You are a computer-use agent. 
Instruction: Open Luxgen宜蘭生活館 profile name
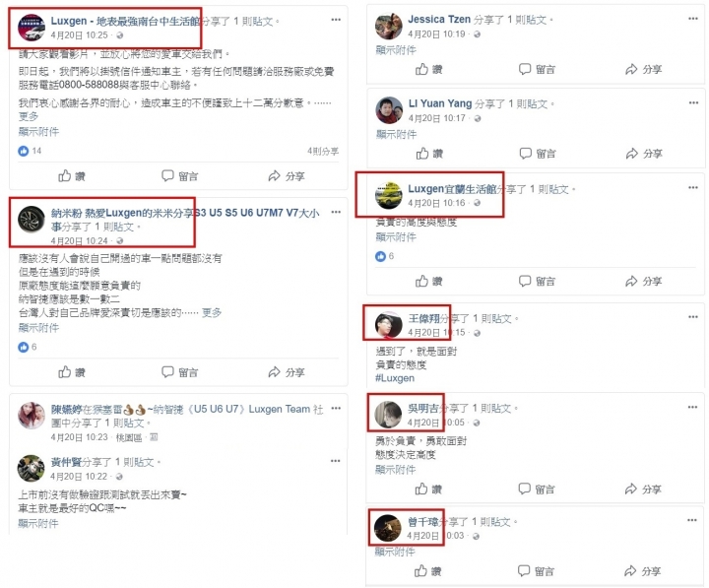[x=452, y=189]
